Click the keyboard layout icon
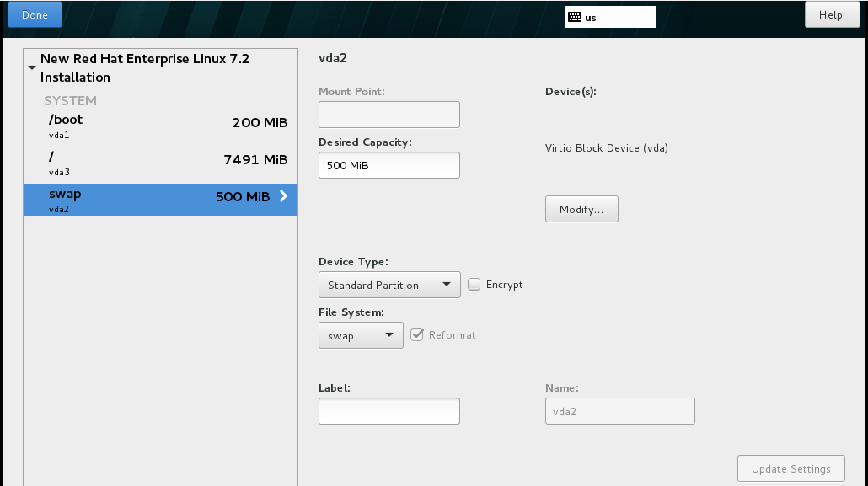 575,17
